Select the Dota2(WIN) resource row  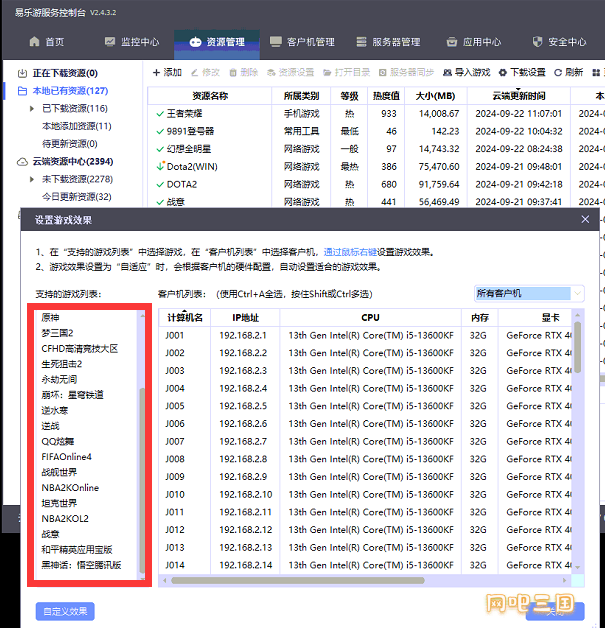coord(376,167)
